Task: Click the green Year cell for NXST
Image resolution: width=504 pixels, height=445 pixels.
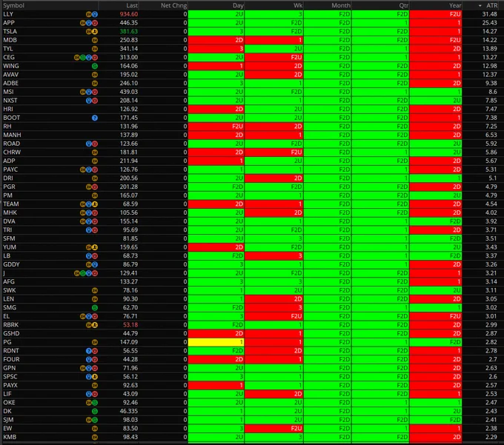Action: [x=436, y=101]
